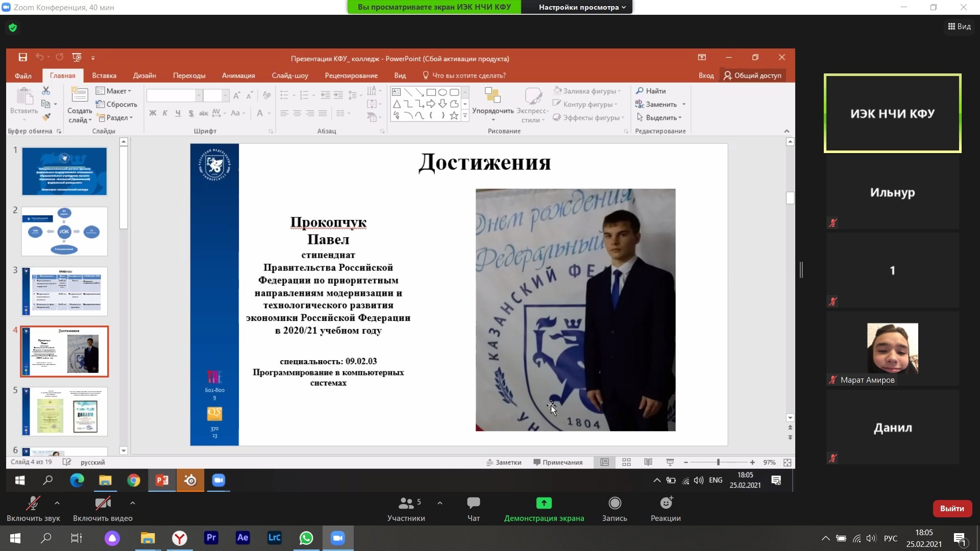The height and width of the screenshot is (551, 980).
Task: Toggle text shadow S formatting
Action: coord(191,113)
